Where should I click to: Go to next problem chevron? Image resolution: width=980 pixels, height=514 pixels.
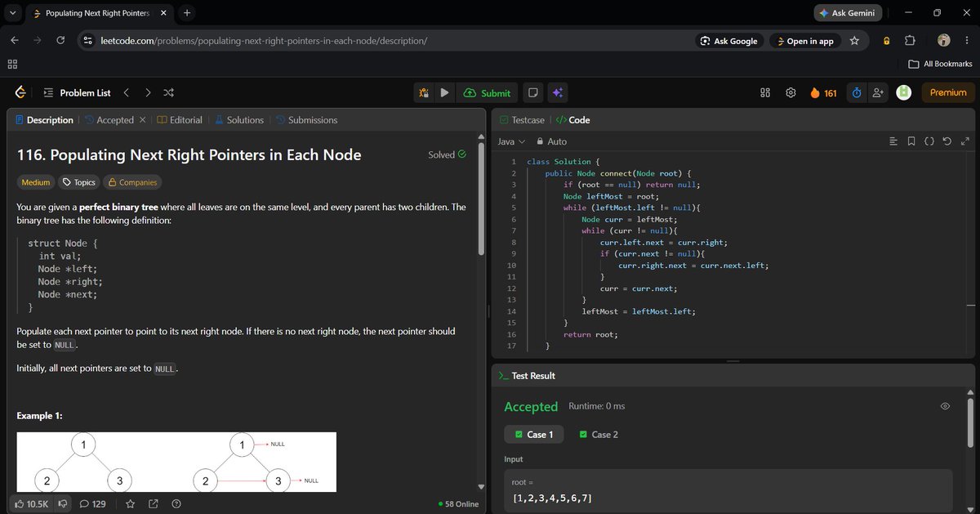coord(147,93)
